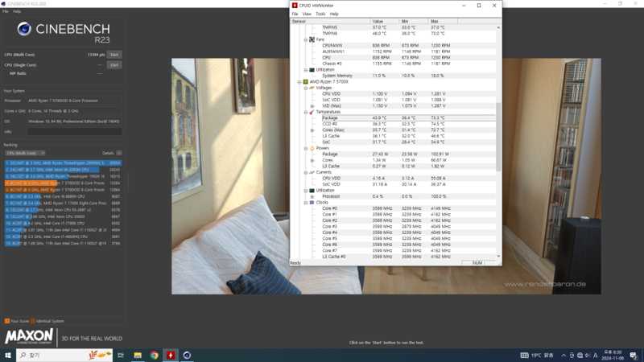This screenshot has height=362, width=644.
Task: Open File Explorer from the taskbar
Action: (x=138, y=355)
